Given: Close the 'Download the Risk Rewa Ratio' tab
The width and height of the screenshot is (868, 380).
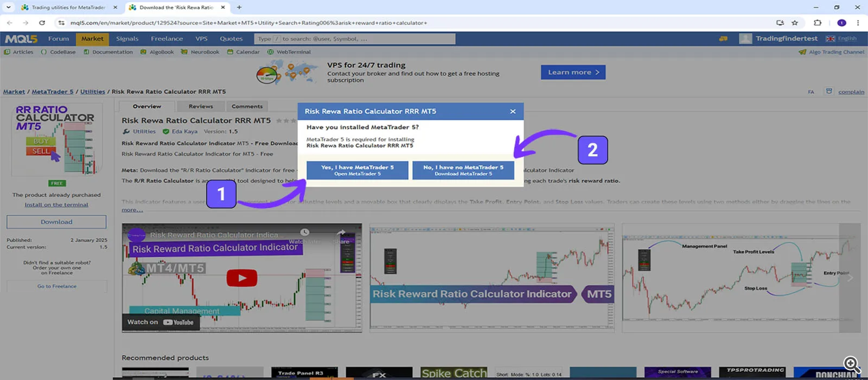Looking at the screenshot, I should tap(224, 8).
